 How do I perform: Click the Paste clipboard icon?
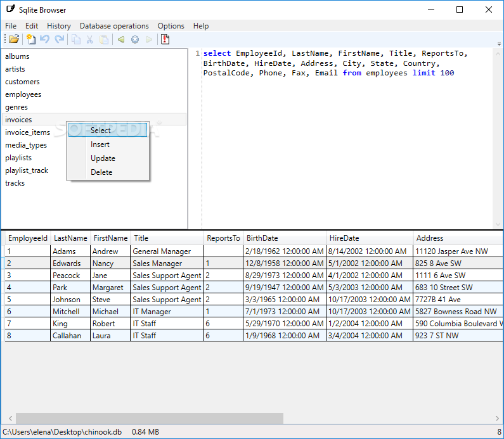click(x=104, y=39)
